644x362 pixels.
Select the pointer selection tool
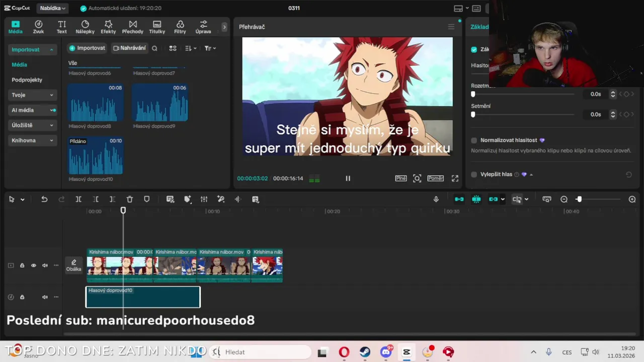tap(12, 200)
